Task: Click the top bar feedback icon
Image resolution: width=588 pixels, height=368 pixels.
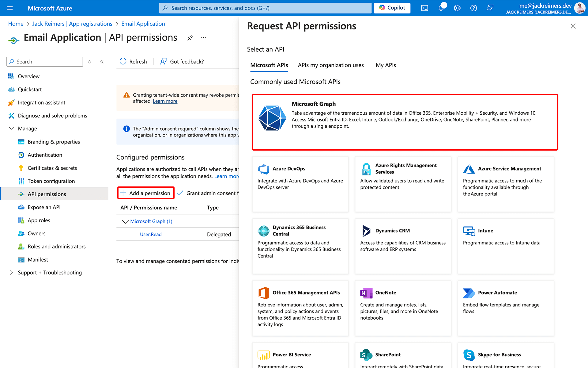Action: (490, 8)
